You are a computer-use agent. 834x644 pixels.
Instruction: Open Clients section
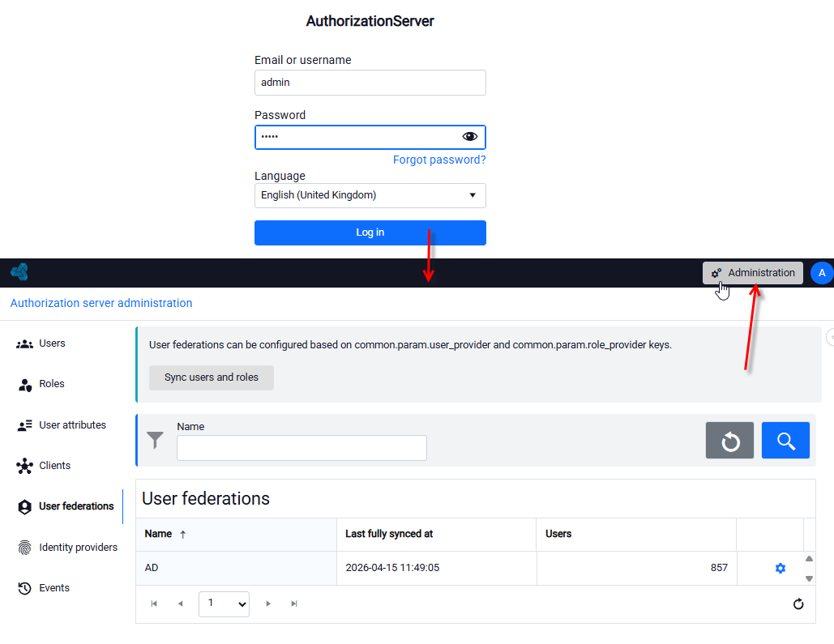[44, 466]
